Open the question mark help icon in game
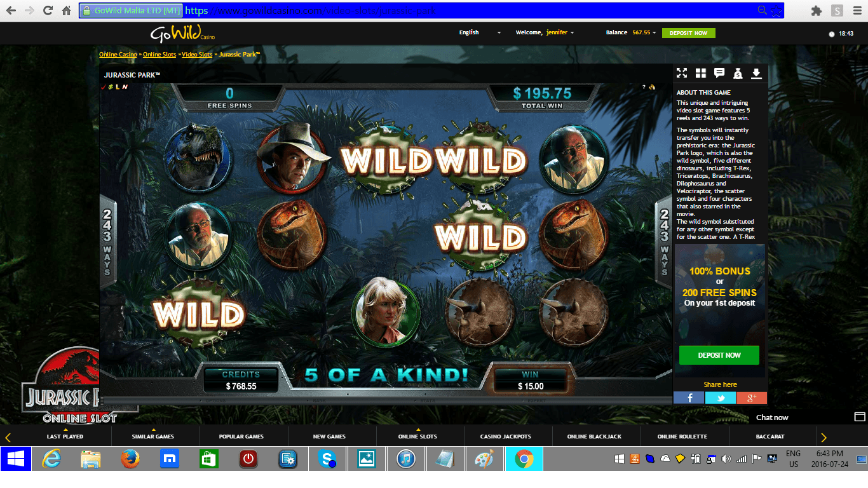This screenshot has width=868, height=488. tap(644, 87)
